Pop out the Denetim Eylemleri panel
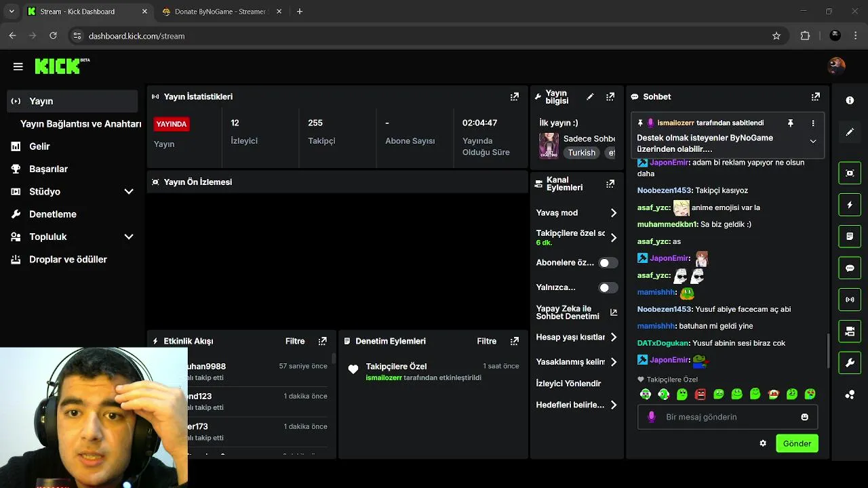Viewport: 868px width, 488px height. point(515,341)
